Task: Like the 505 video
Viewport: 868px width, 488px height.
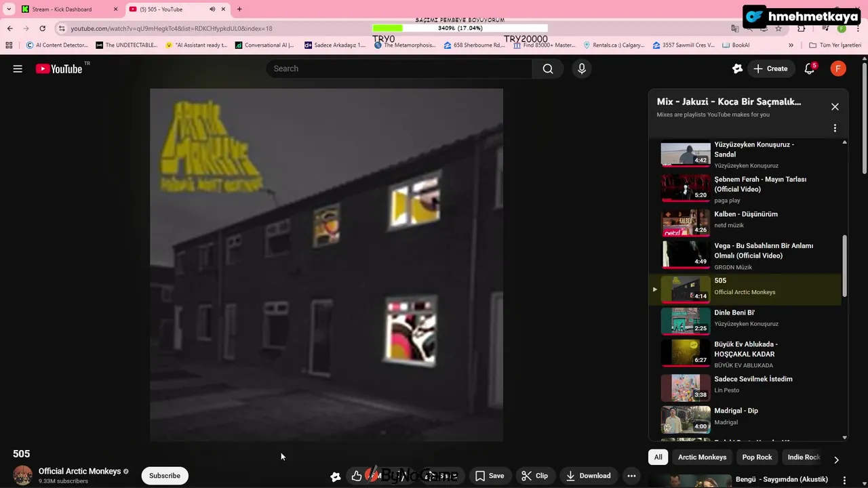Action: [357, 476]
